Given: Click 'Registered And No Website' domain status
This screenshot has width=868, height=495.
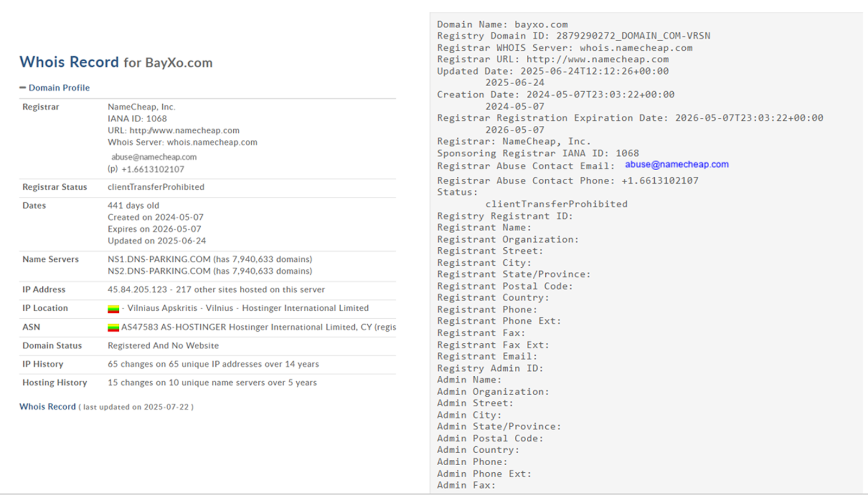Looking at the screenshot, I should (x=163, y=346).
